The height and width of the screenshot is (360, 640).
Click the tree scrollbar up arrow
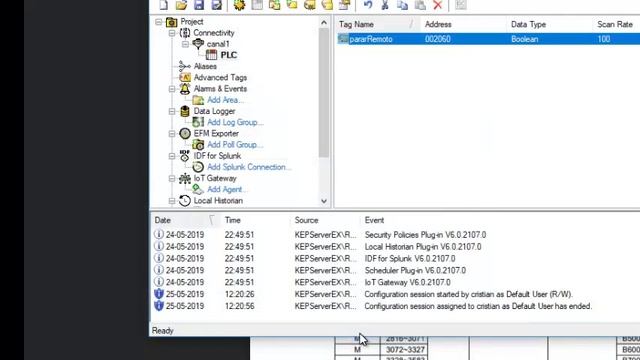(324, 23)
